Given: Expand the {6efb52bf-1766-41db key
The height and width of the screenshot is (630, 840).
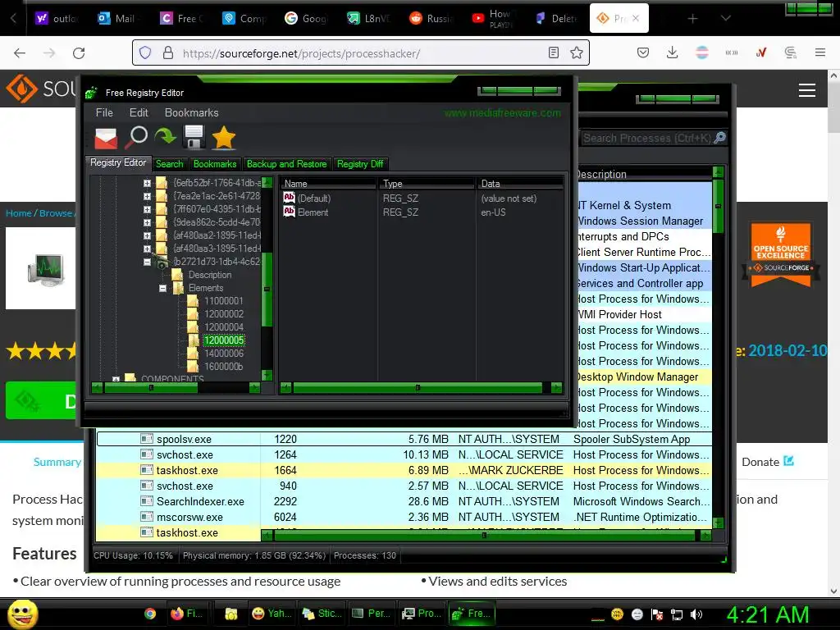Looking at the screenshot, I should click(x=147, y=183).
